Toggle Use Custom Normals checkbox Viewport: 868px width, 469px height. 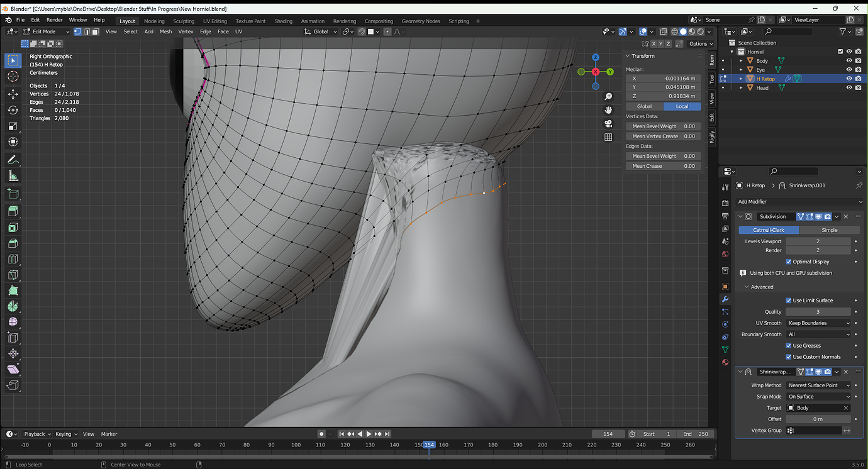click(789, 357)
